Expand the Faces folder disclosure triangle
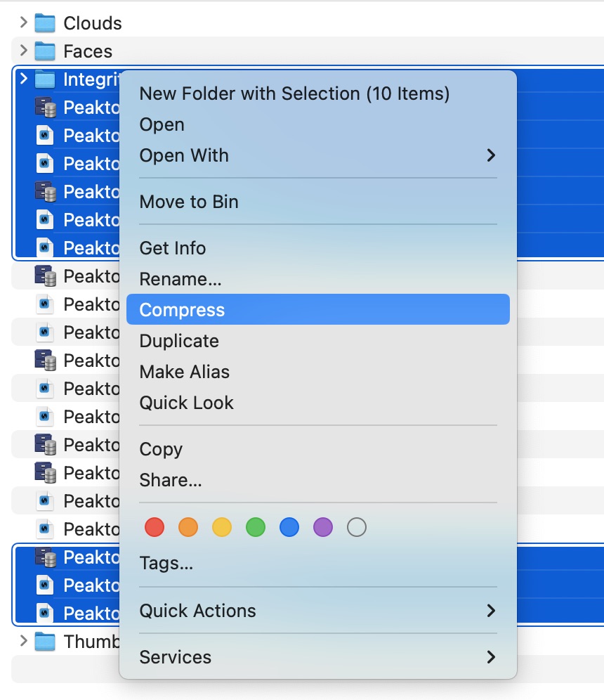Viewport: 604px width, 700px height. pyautogui.click(x=23, y=51)
